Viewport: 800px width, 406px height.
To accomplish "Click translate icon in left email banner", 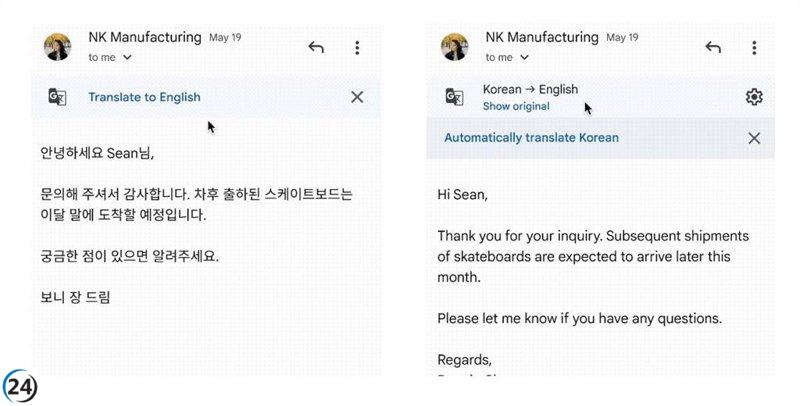I will [x=58, y=97].
